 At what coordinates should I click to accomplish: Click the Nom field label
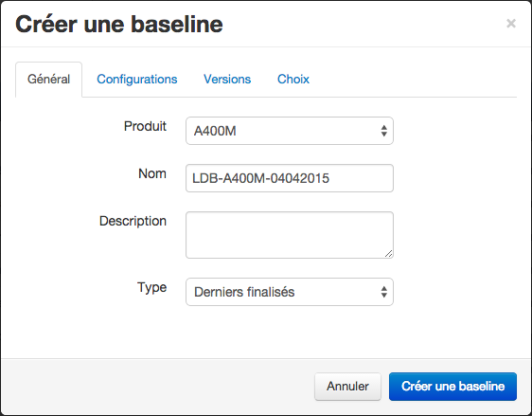coord(152,173)
